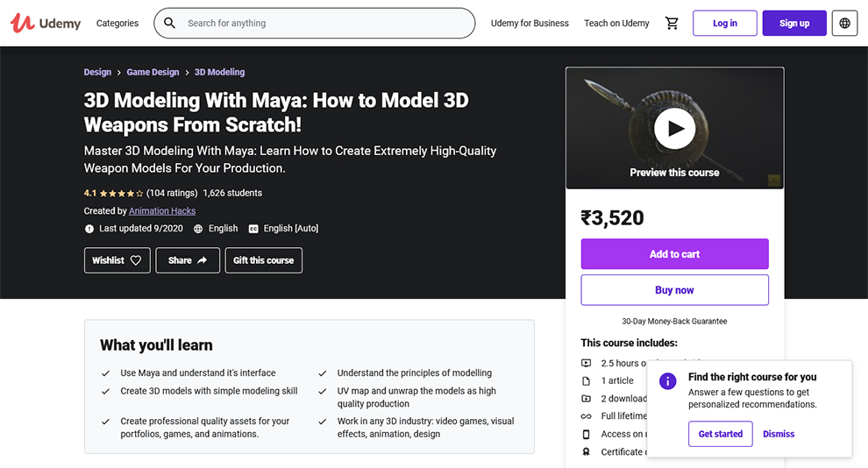The height and width of the screenshot is (468, 868).
Task: Click the mobile access phone icon
Action: tap(586, 434)
